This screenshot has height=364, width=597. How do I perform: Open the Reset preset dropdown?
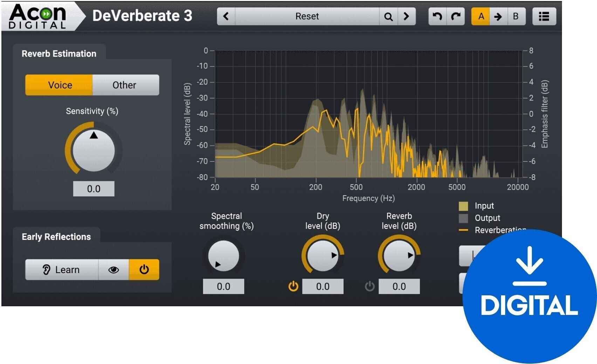[x=307, y=16]
